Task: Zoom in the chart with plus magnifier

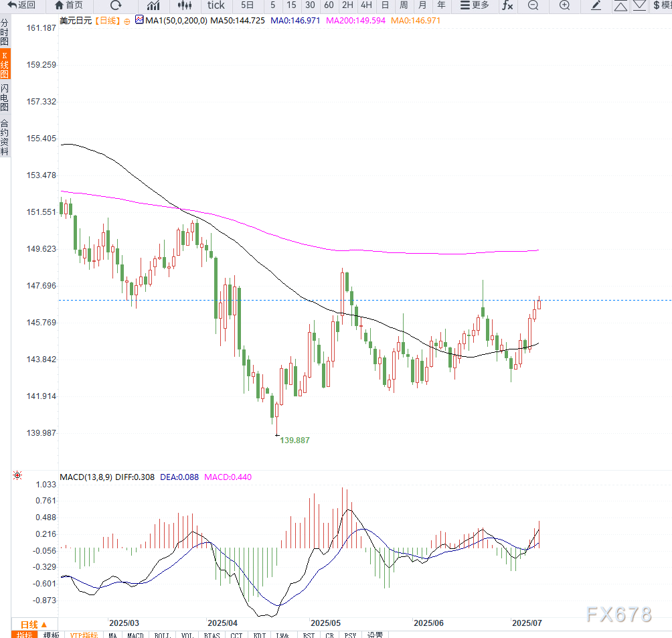Action: coord(564,5)
